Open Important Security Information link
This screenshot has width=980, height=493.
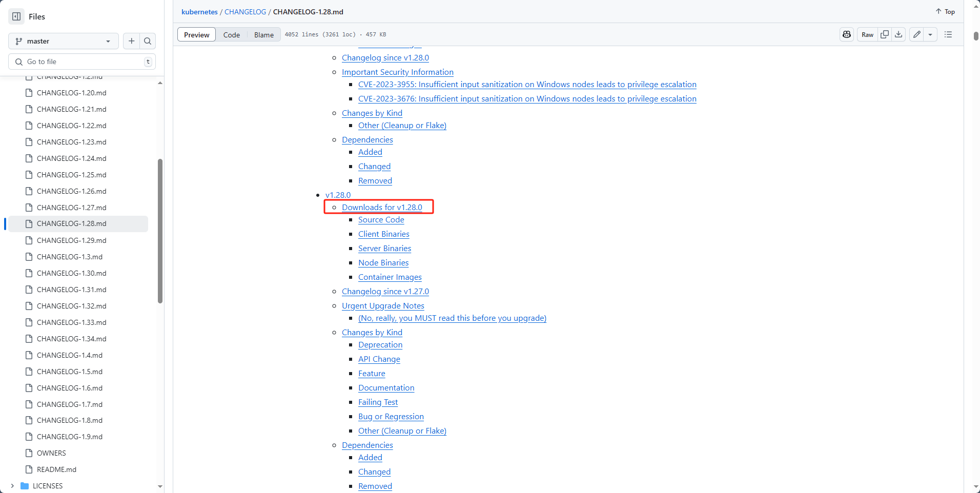[x=398, y=72]
